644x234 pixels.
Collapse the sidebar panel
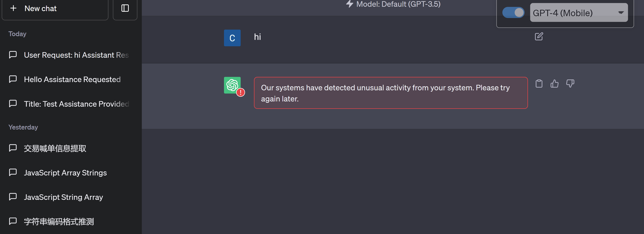pyautogui.click(x=125, y=8)
